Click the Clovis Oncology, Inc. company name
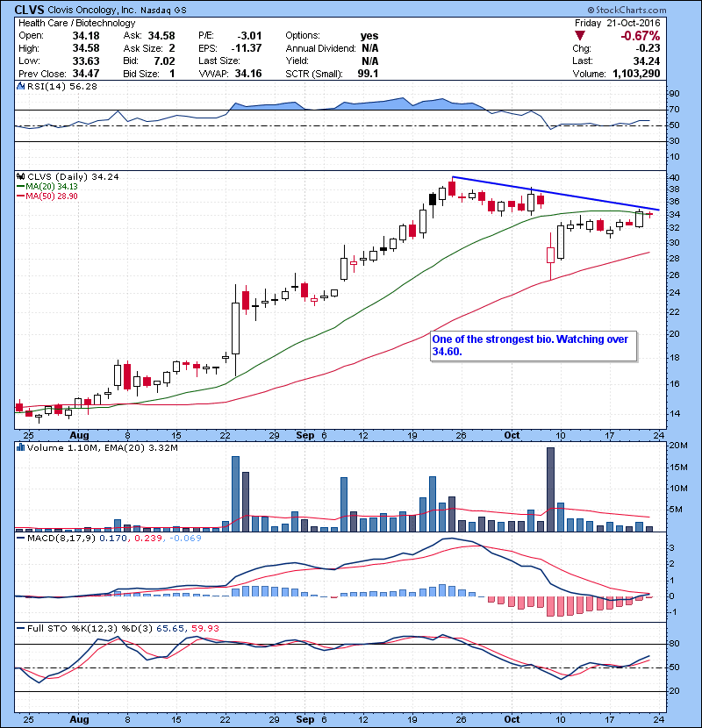Image resolution: width=702 pixels, height=728 pixels. (x=92, y=10)
